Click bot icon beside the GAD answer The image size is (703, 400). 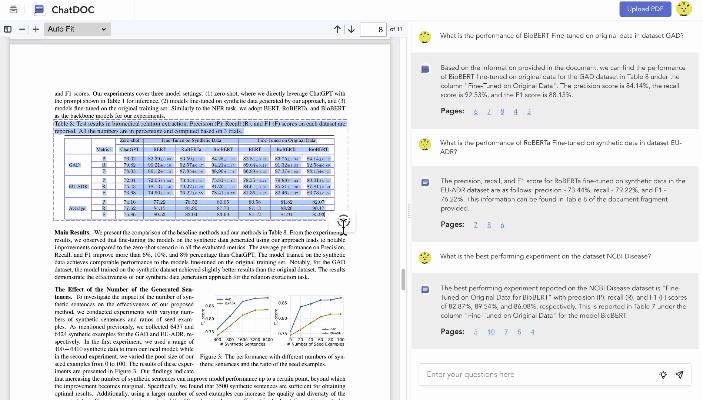click(x=425, y=69)
